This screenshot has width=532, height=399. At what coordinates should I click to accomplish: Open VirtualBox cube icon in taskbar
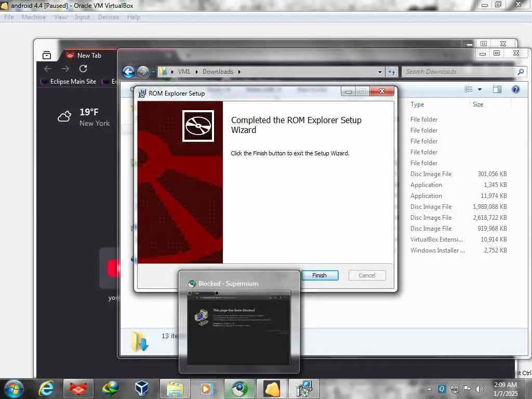[x=141, y=389]
